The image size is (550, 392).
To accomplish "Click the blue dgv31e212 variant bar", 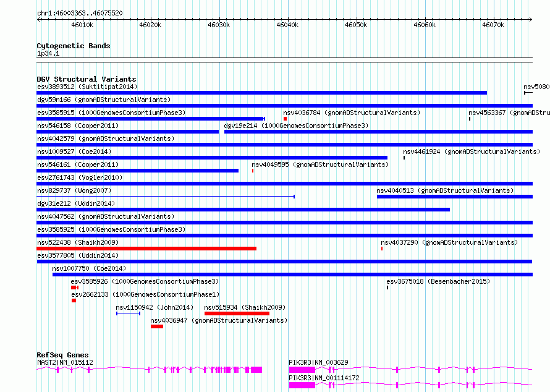I will point(243,210).
